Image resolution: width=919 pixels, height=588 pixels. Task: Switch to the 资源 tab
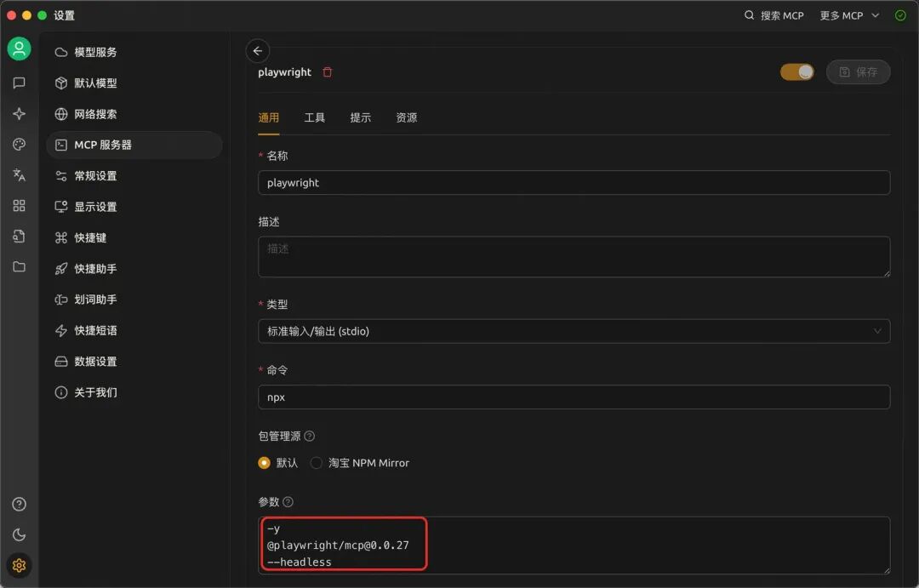(x=407, y=117)
